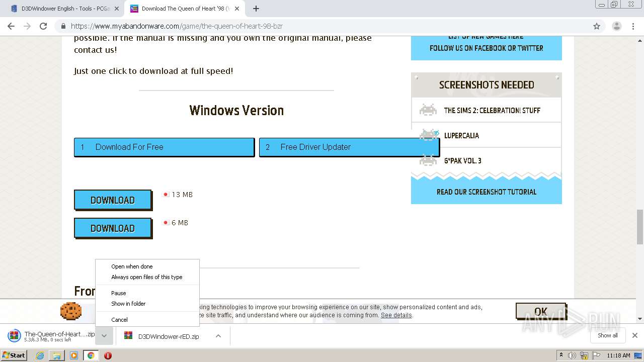This screenshot has width=644, height=362.
Task: Click the Download For Free button
Action: [x=164, y=147]
